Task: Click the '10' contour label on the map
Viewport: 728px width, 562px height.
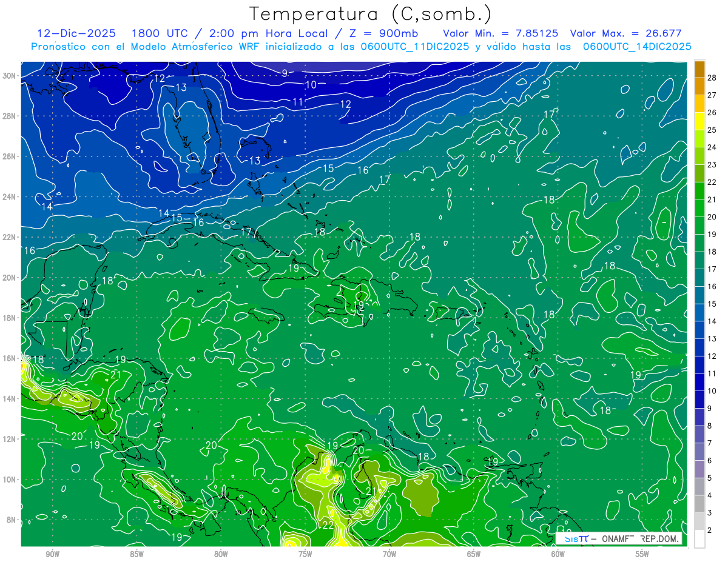Action: tap(311, 85)
